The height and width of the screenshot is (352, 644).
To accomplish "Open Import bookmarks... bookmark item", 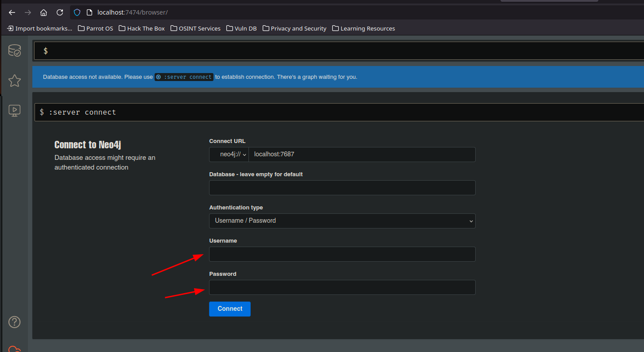I will click(x=39, y=28).
